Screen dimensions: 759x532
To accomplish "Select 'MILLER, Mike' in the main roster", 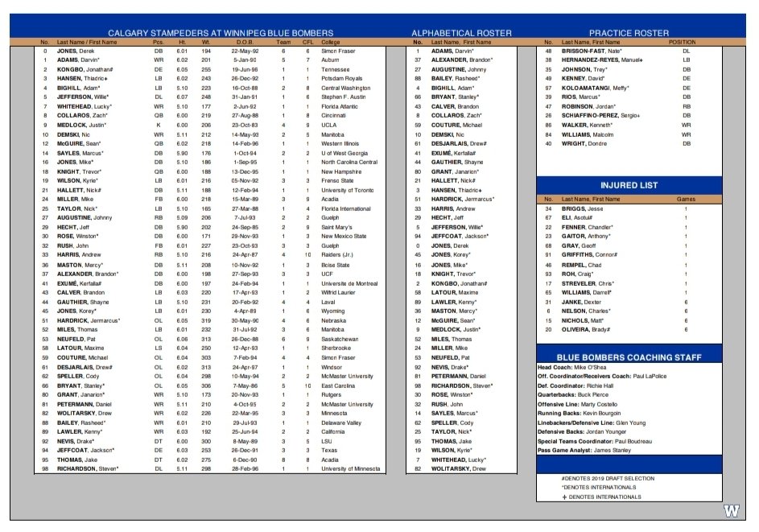I will (x=75, y=199).
